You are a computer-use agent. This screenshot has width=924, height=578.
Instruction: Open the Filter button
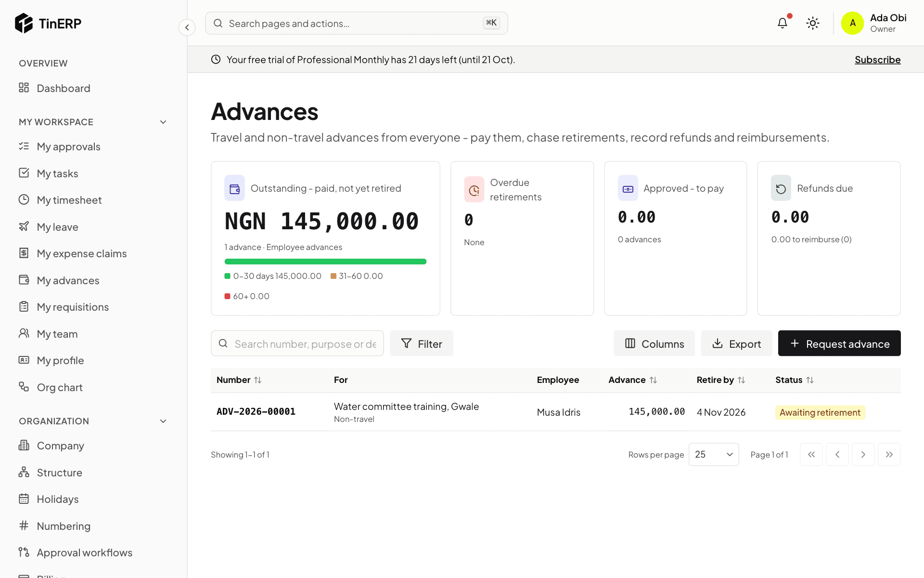(x=422, y=343)
